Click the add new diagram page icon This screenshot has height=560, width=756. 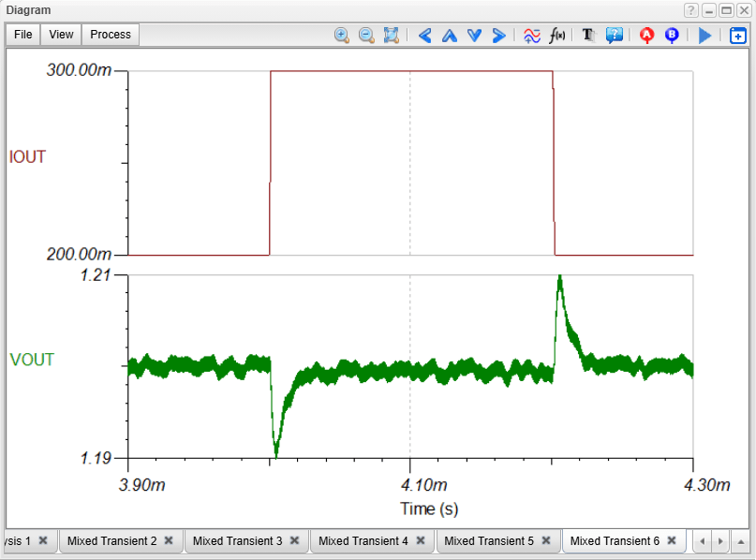(738, 36)
